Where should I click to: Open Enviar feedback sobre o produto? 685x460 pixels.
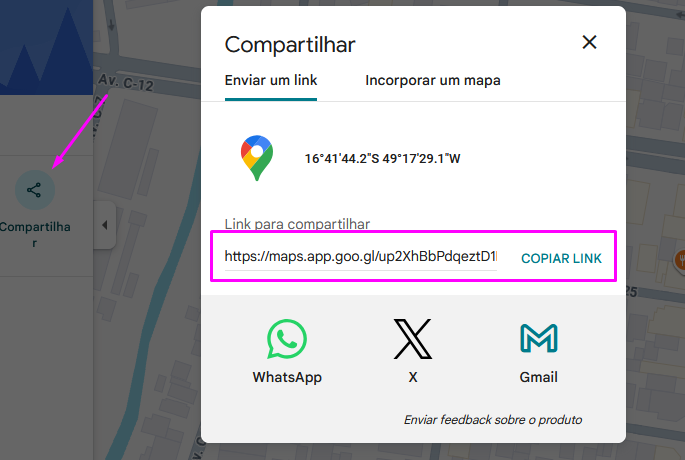tap(493, 420)
